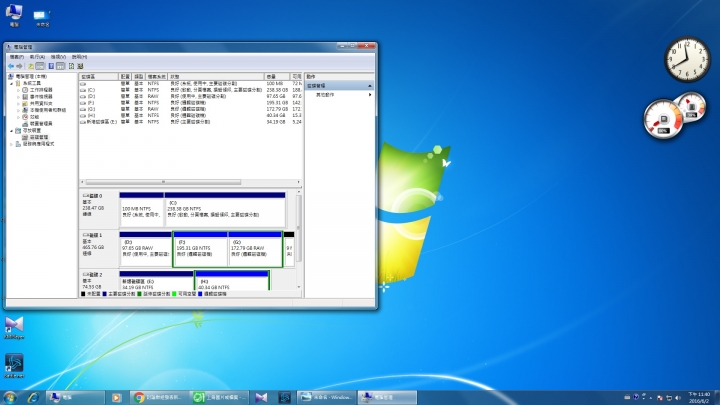Click the analog clock desktop gadget
720x405 pixels.
tap(687, 59)
